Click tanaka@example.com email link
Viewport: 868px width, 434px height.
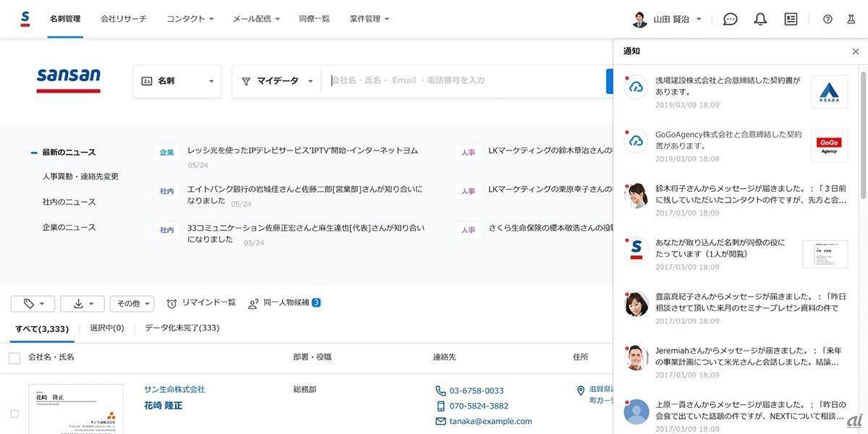tap(490, 421)
